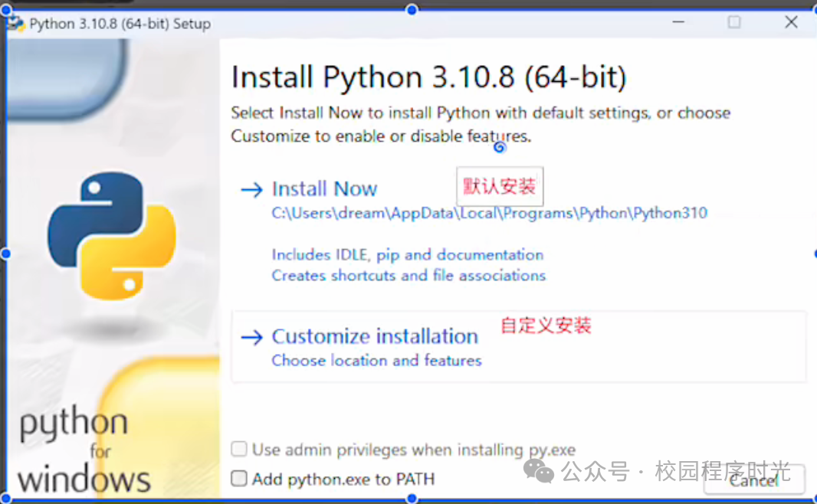Click the disabled maximize button
Image resolution: width=817 pixels, height=504 pixels.
click(734, 22)
